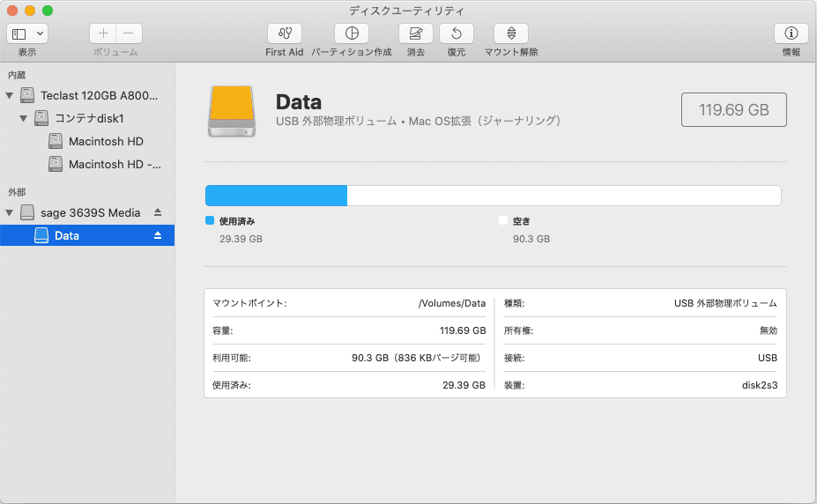Click the 復元 restore icon
Screen dimensions: 817x504
point(457,33)
